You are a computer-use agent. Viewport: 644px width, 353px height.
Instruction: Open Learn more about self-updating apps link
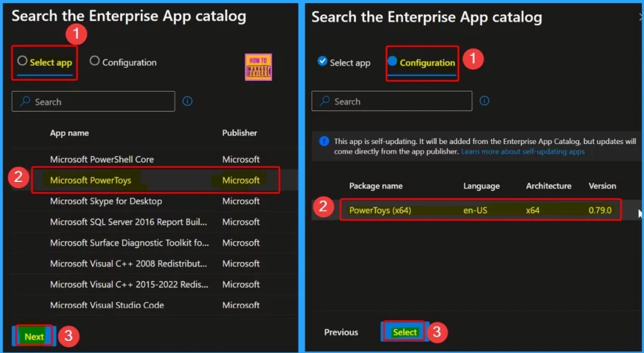click(x=523, y=152)
